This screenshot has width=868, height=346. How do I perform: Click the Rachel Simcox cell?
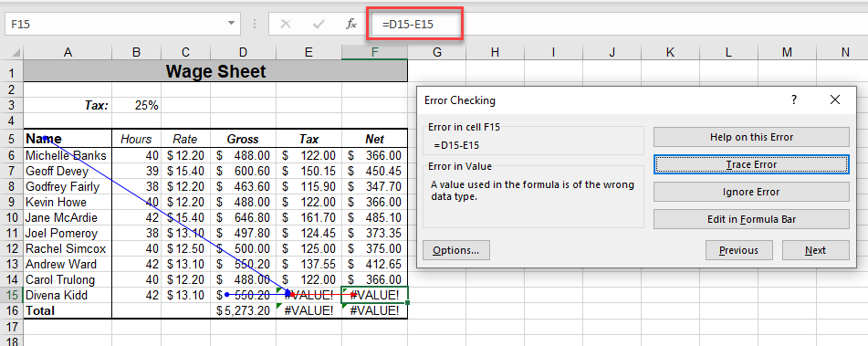pyautogui.click(x=68, y=248)
